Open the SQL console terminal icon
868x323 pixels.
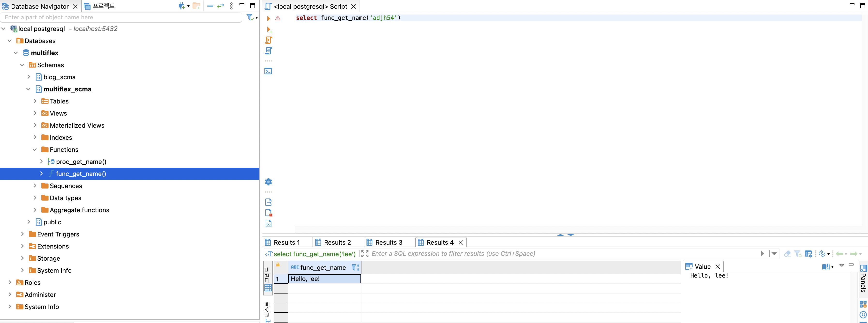click(268, 71)
